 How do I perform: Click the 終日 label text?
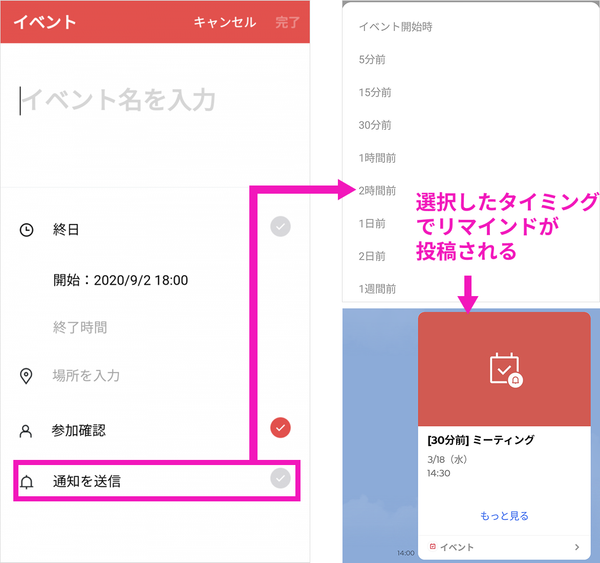pyautogui.click(x=66, y=230)
